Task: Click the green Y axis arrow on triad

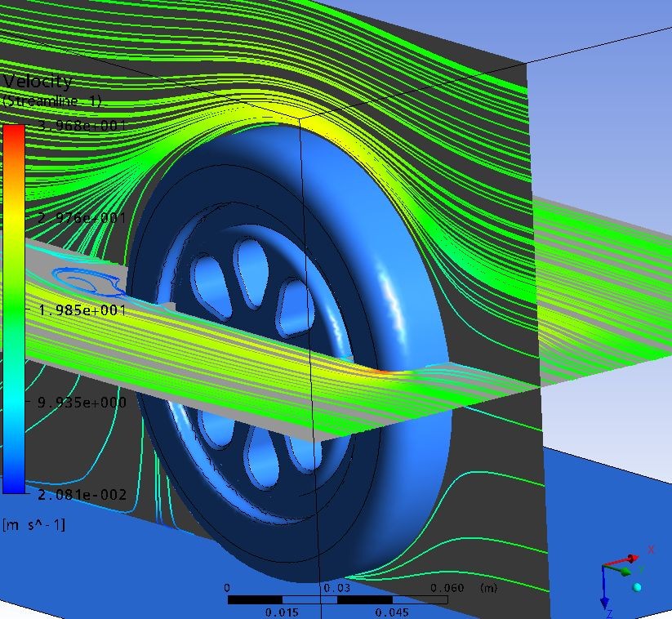Action: pyautogui.click(x=627, y=572)
